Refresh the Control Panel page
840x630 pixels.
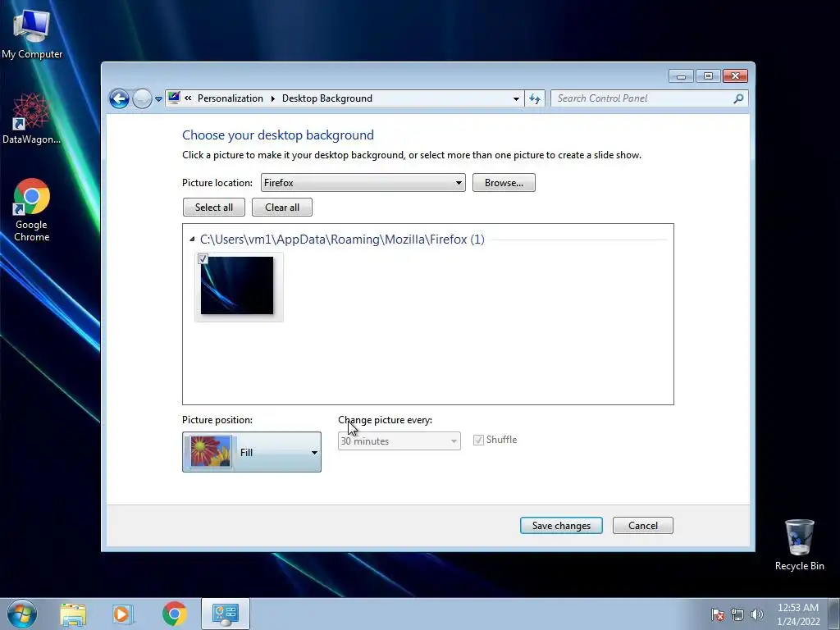coord(535,98)
